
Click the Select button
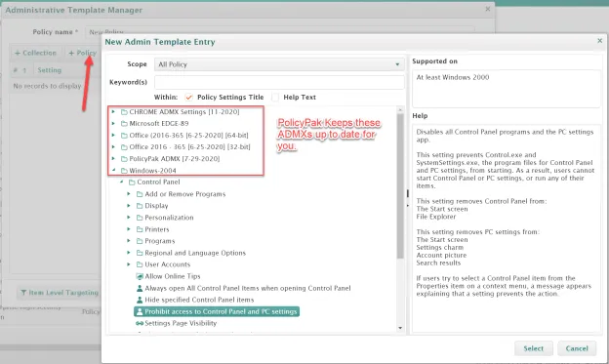[x=534, y=348]
